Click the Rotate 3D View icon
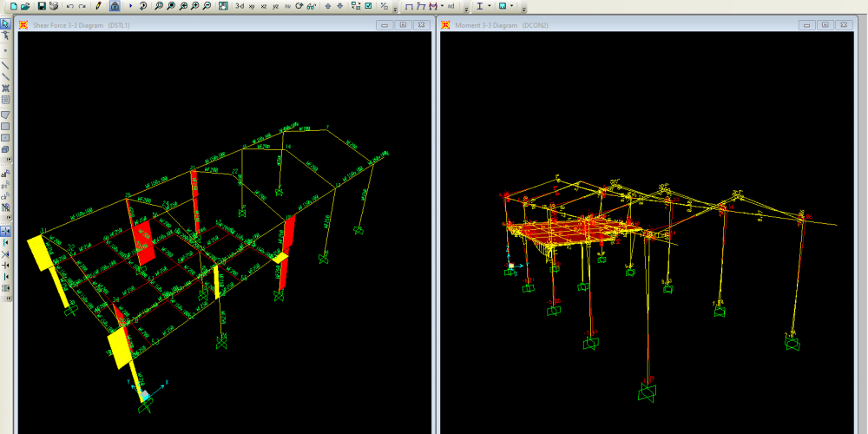Image resolution: width=868 pixels, height=434 pixels. tap(299, 5)
